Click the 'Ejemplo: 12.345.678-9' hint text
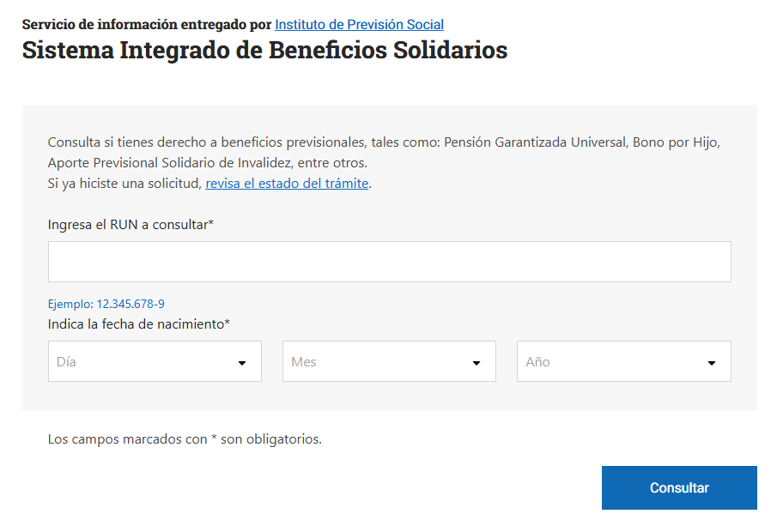 [x=106, y=304]
